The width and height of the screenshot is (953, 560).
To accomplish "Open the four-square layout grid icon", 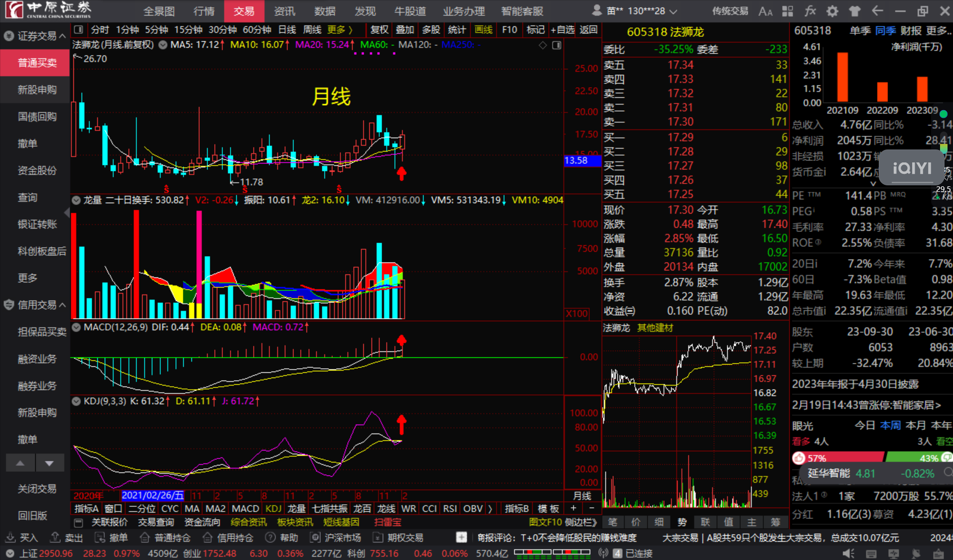I will click(788, 11).
